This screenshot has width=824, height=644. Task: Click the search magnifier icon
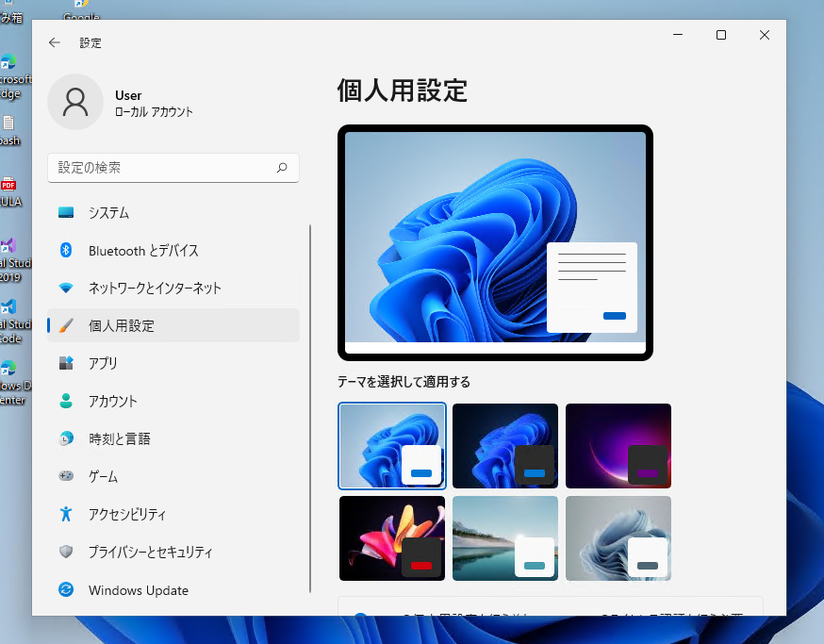point(282,168)
